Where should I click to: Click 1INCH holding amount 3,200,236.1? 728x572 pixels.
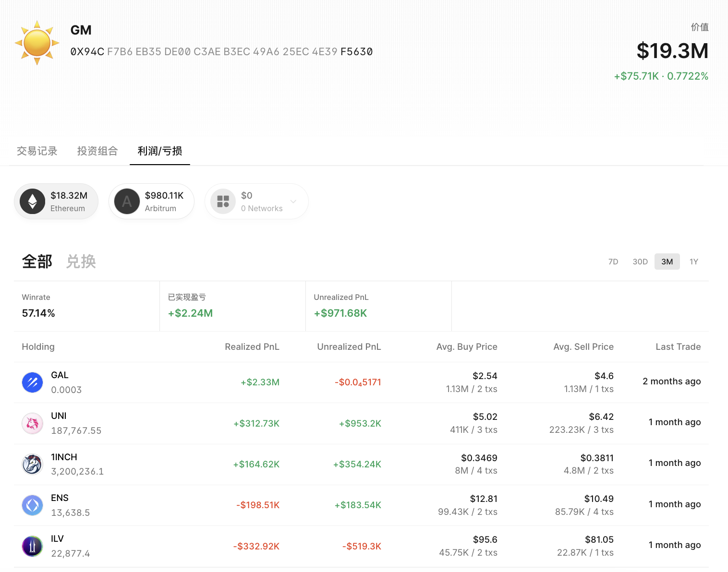point(77,471)
